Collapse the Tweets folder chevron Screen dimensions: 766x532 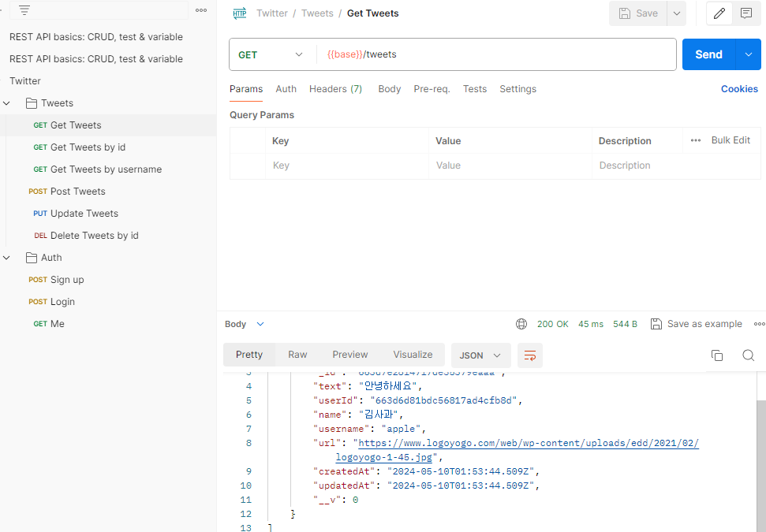pyautogui.click(x=7, y=103)
